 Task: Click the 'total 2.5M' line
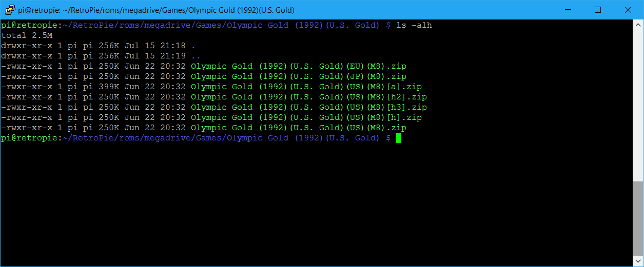click(27, 35)
